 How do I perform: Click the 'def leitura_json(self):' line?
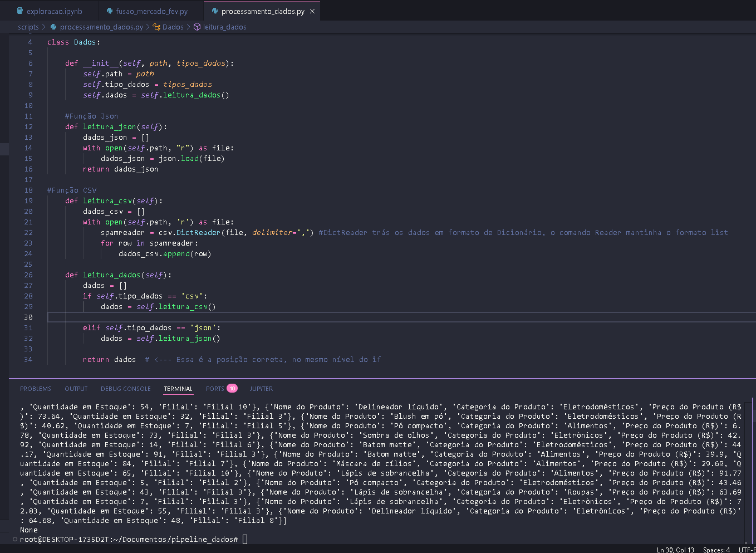click(116, 127)
